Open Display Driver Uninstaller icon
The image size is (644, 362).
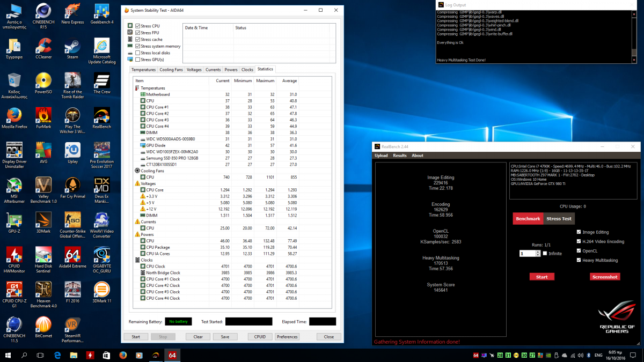(x=14, y=156)
